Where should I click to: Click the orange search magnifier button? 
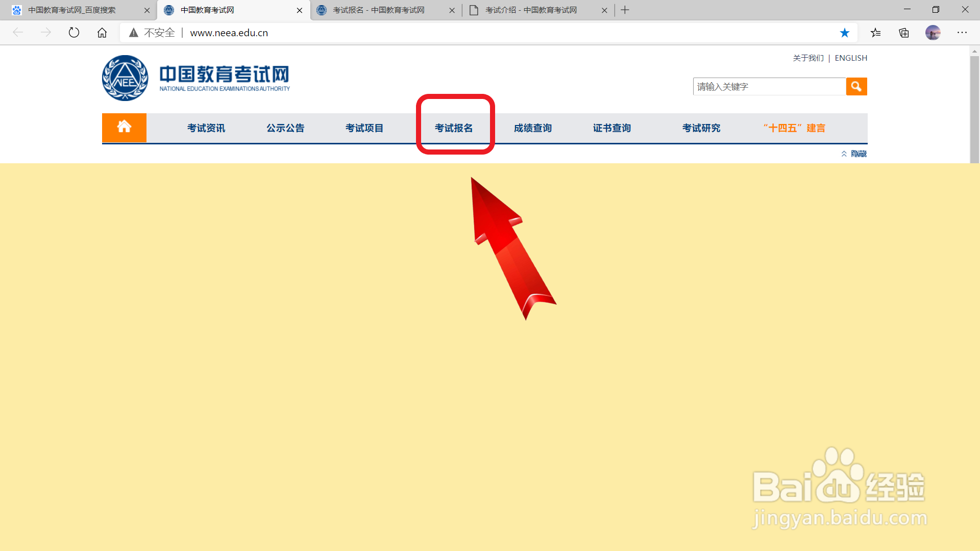(856, 87)
